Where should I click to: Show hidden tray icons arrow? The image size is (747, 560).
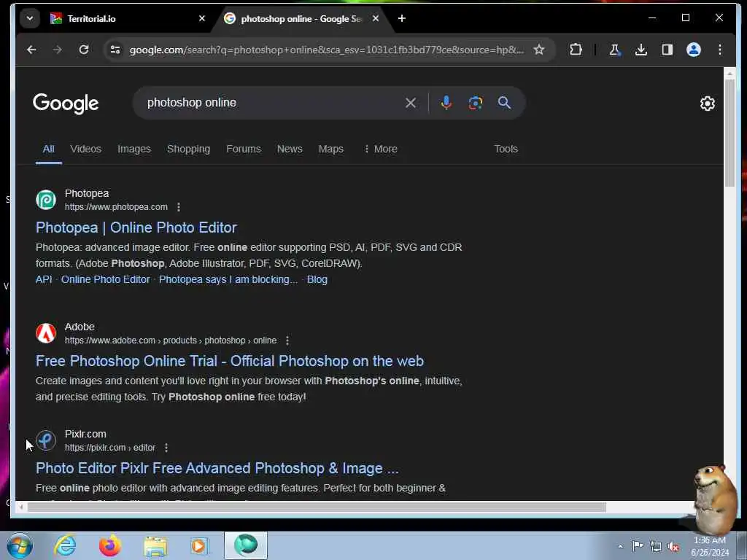pos(620,546)
